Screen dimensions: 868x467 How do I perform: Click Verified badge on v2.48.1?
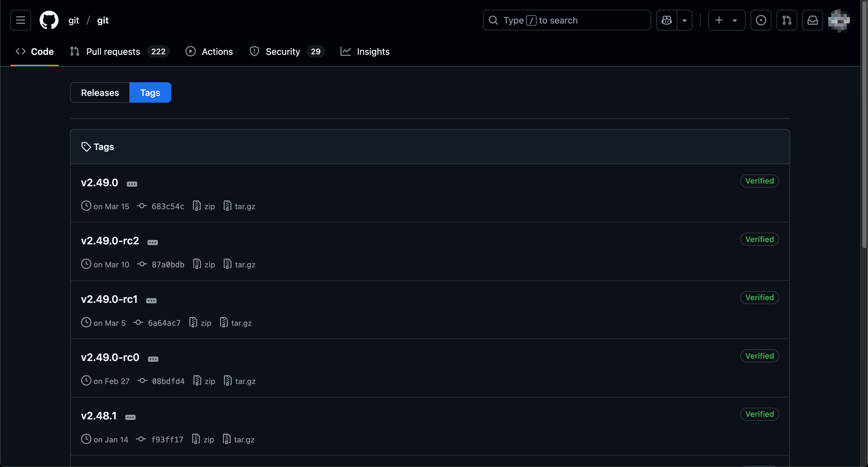click(x=759, y=414)
